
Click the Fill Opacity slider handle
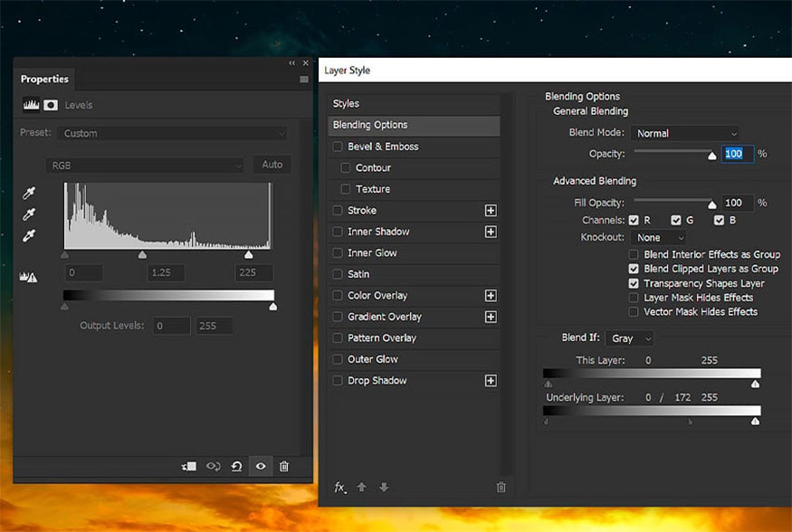[712, 204]
